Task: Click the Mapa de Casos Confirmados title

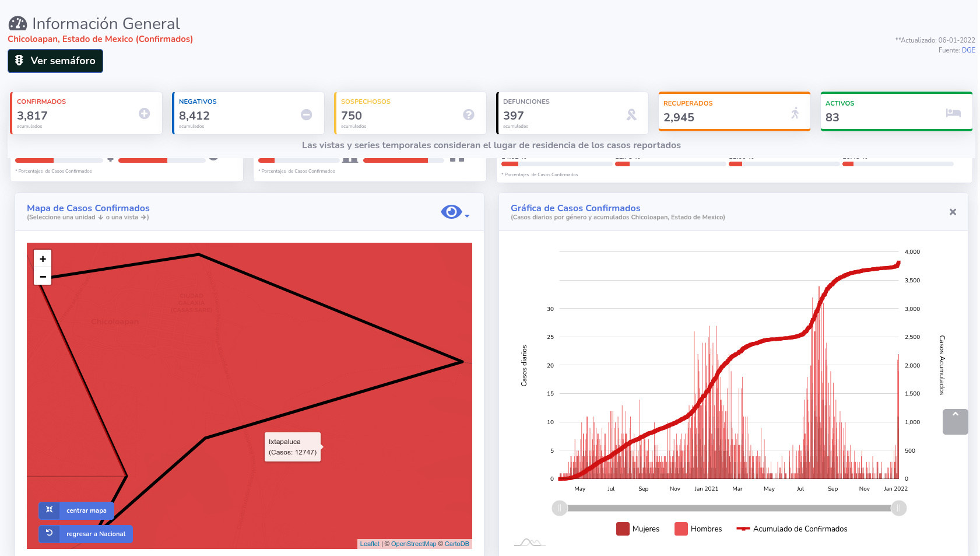Action: [x=88, y=208]
